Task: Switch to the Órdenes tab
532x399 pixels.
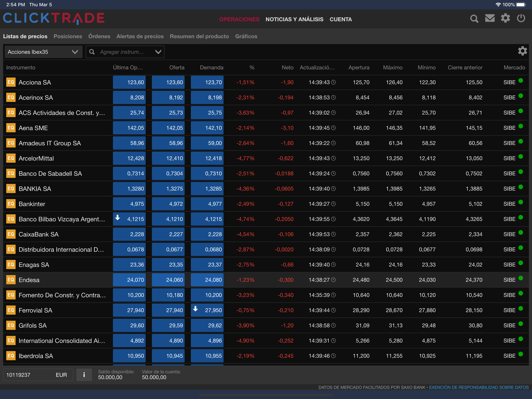Action: pos(99,36)
